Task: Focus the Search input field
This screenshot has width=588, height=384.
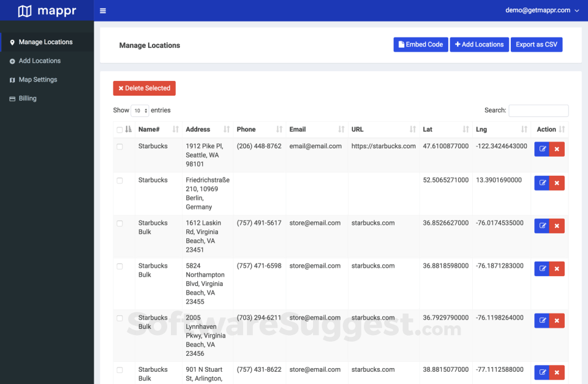Action: 538,111
